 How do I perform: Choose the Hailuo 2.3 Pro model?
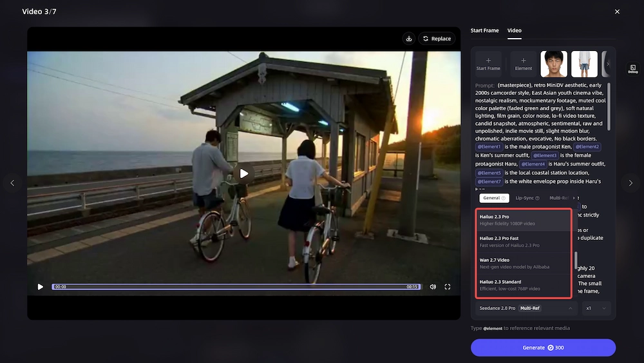[x=523, y=220]
